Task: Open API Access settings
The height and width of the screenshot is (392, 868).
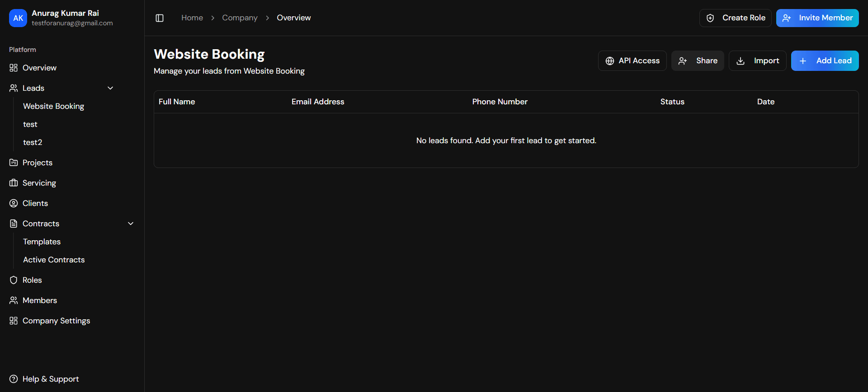Action: (x=632, y=61)
